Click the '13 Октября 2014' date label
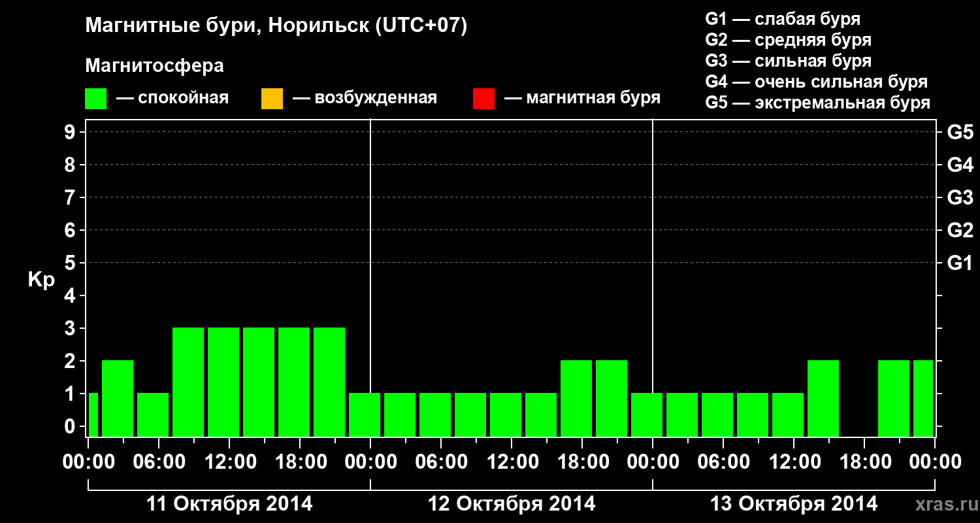980x523 pixels. (794, 504)
